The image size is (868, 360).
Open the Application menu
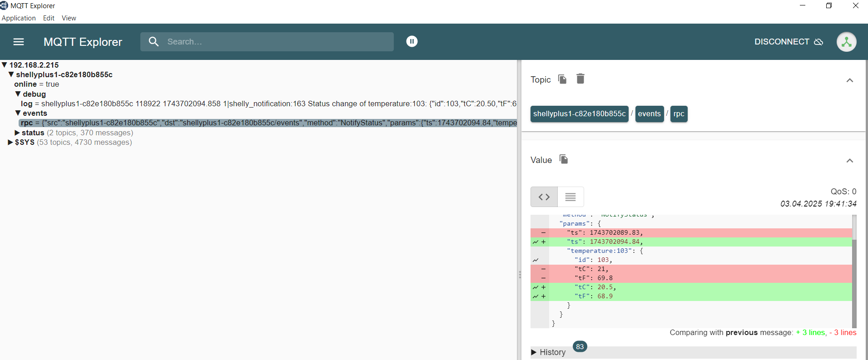point(19,18)
